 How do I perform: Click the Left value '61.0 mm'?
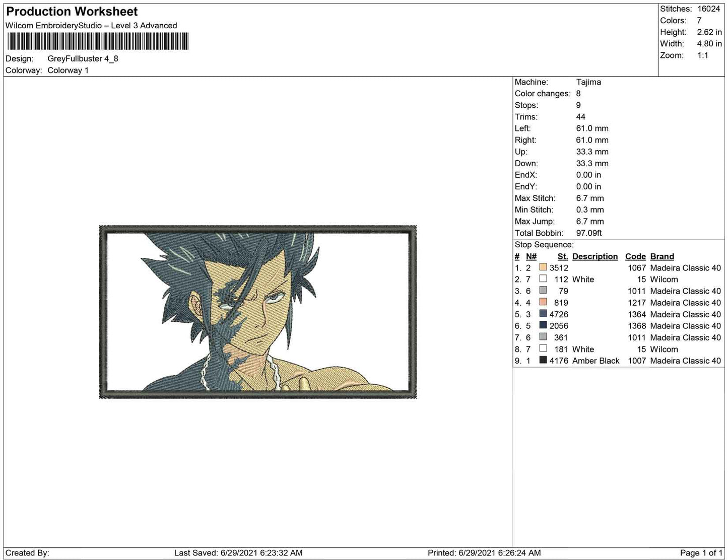pyautogui.click(x=592, y=128)
